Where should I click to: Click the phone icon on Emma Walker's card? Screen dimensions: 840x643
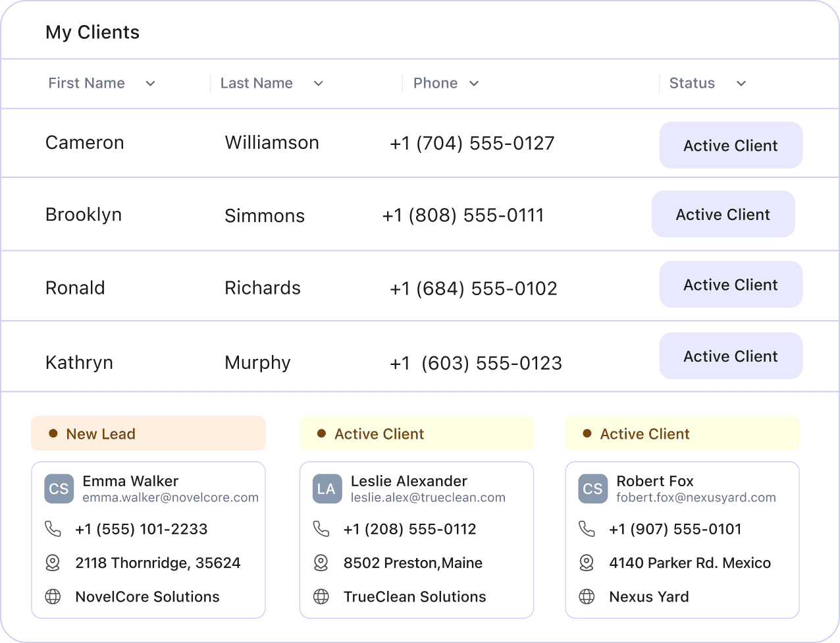click(53, 528)
